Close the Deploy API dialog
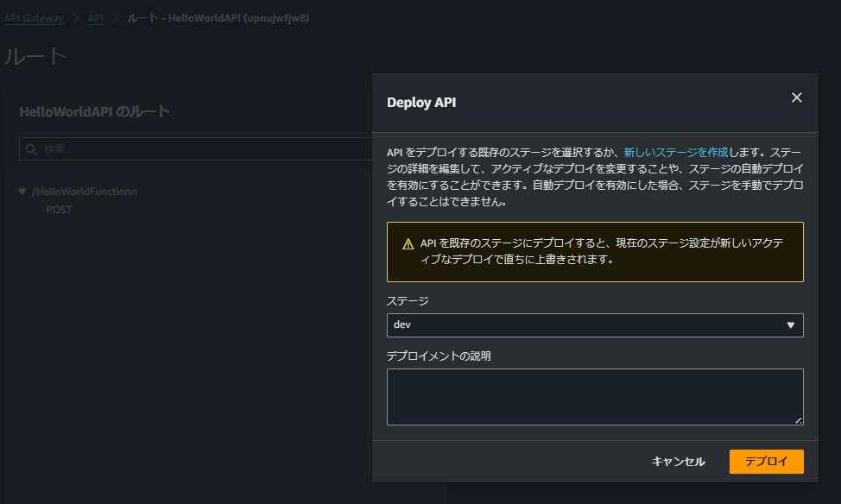The height and width of the screenshot is (504, 841). click(796, 98)
